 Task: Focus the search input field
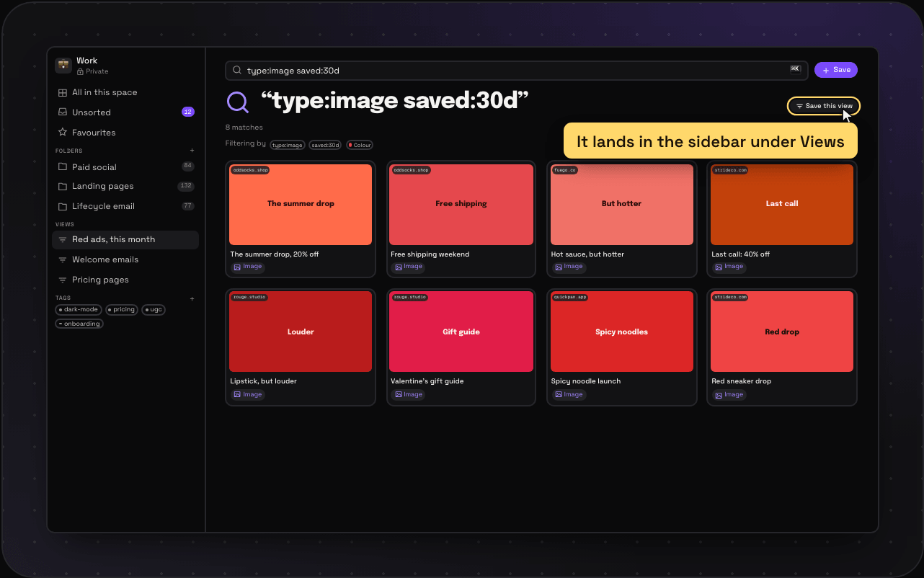pos(516,71)
